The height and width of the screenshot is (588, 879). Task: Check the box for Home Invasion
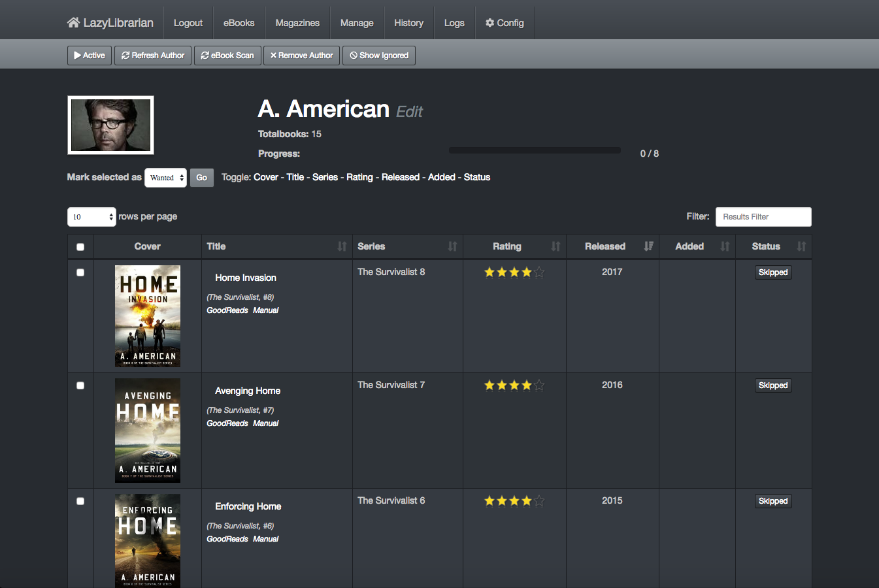pos(80,272)
